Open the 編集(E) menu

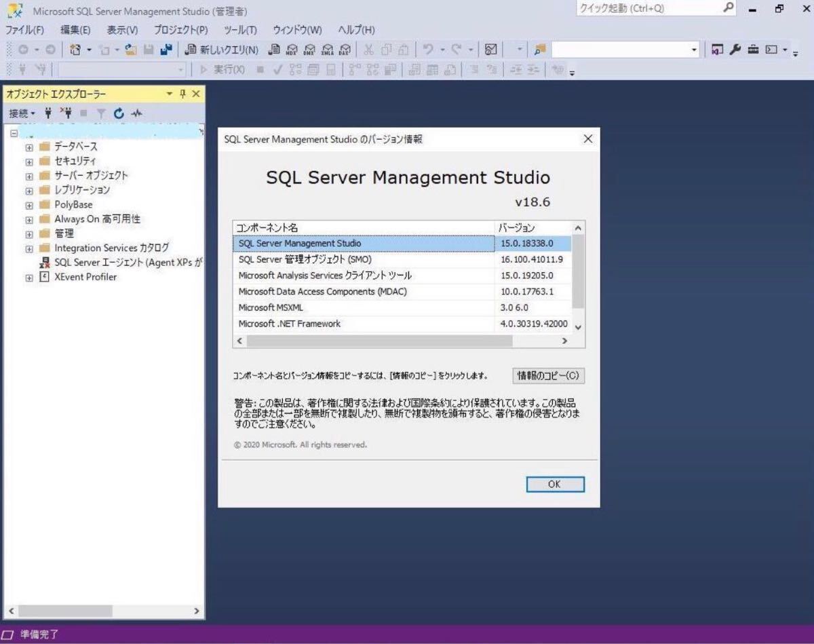[75, 30]
